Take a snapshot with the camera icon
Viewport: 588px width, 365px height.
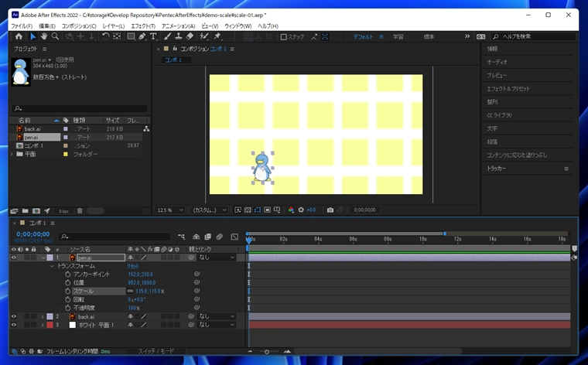click(330, 210)
